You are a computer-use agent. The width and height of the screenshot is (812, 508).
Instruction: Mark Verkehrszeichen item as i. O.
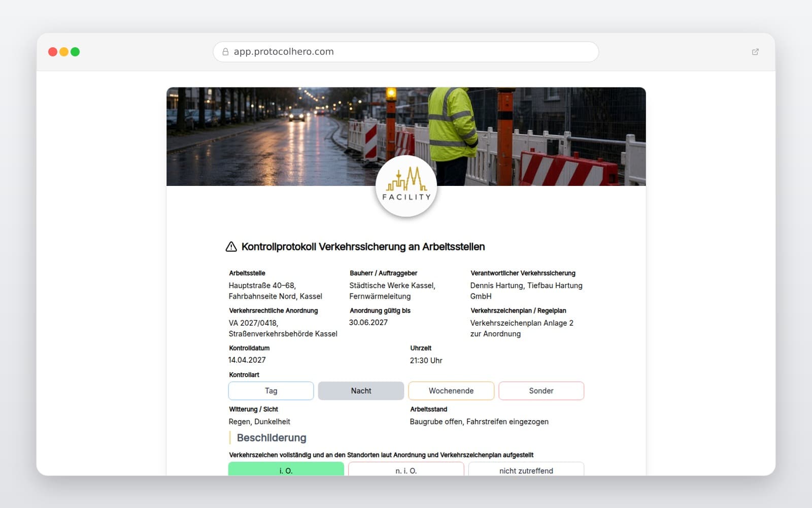(286, 469)
